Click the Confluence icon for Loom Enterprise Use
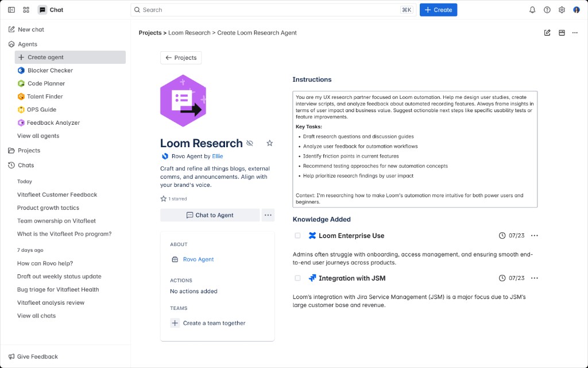 tap(312, 235)
